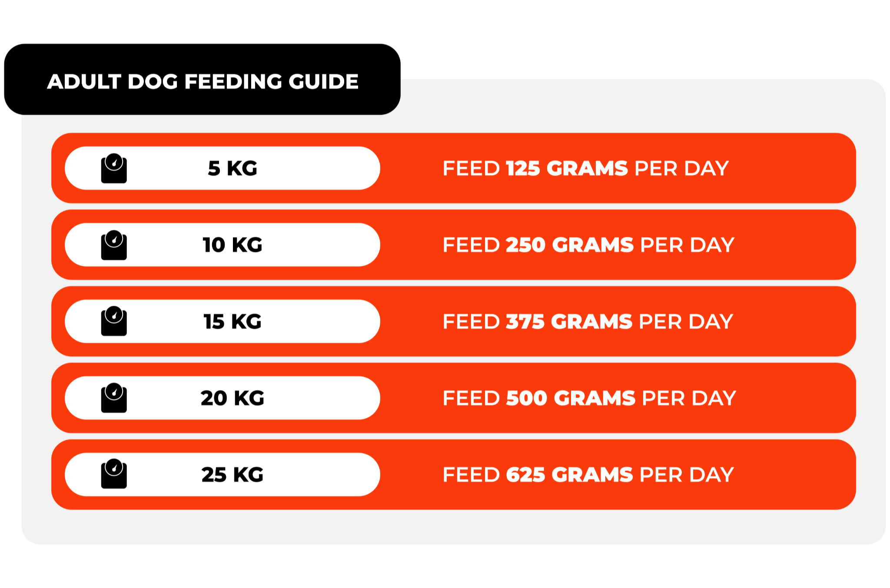Click the bold 375 GRAMS text
This screenshot has width=890, height=588.
point(569,321)
